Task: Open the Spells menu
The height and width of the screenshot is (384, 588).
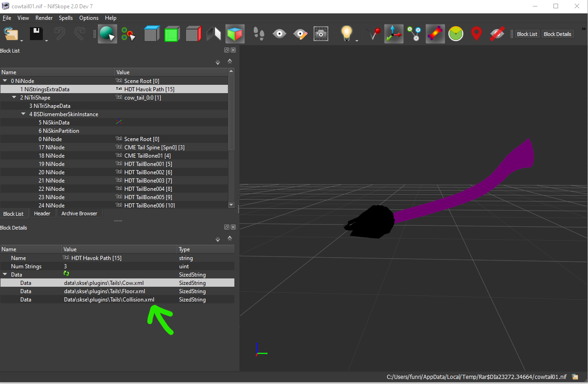Action: 66,18
